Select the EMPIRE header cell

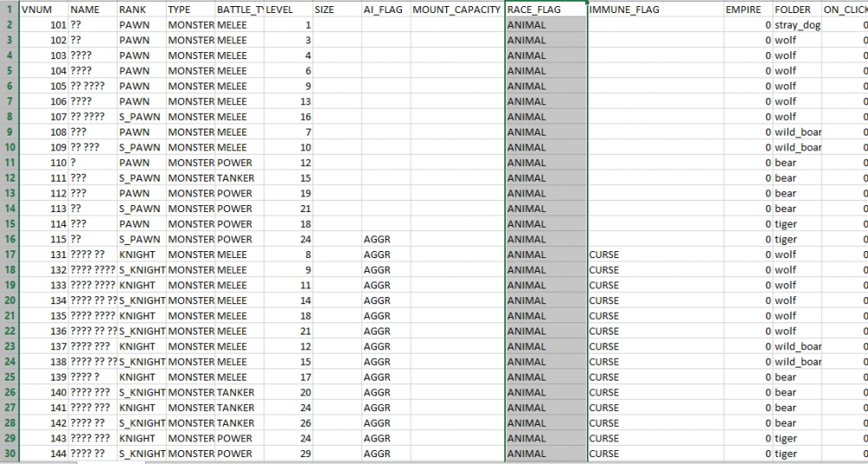pos(749,10)
